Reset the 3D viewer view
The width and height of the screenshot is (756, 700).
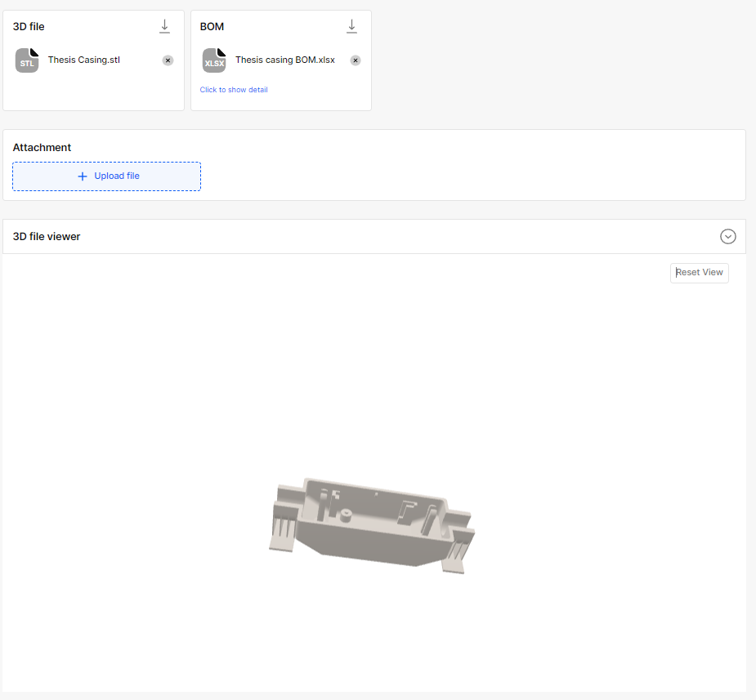click(x=699, y=273)
